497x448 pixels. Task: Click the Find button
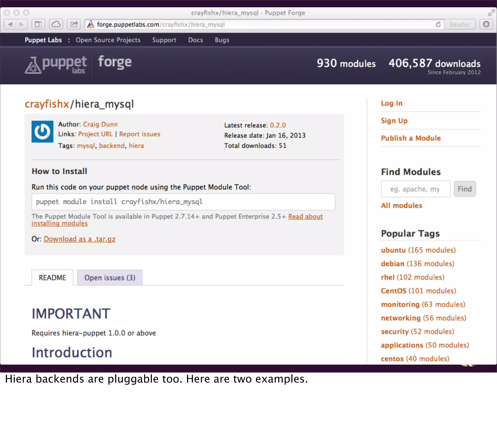click(465, 189)
